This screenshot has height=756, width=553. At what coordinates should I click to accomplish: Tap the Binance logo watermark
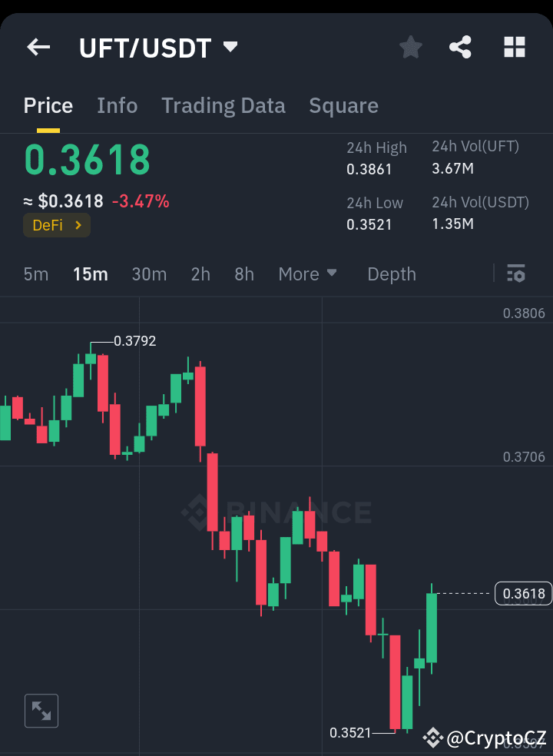tap(276, 511)
